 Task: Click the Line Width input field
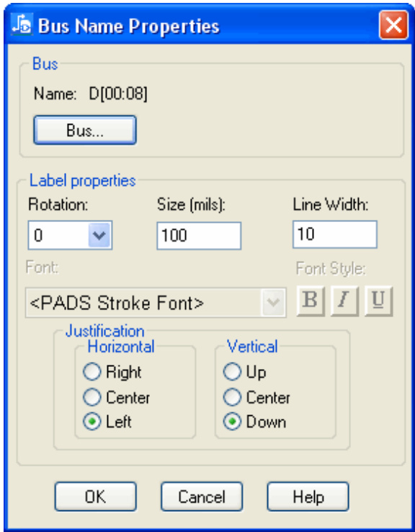coord(335,234)
